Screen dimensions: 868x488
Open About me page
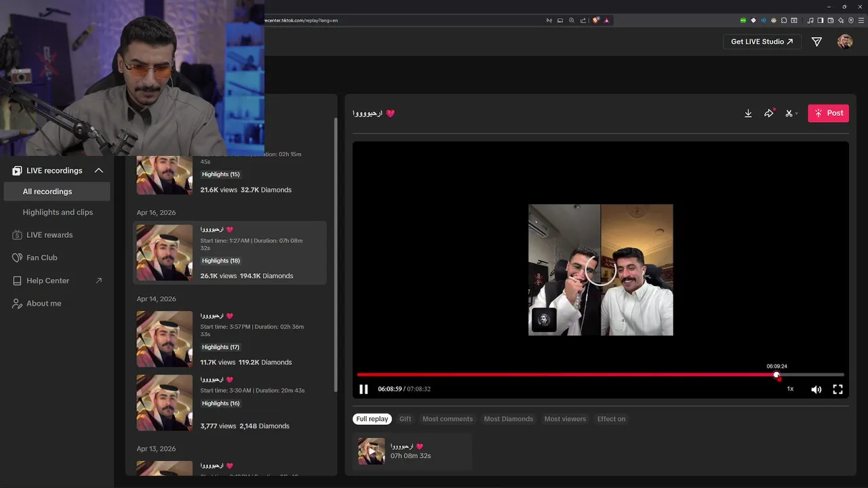tap(43, 304)
